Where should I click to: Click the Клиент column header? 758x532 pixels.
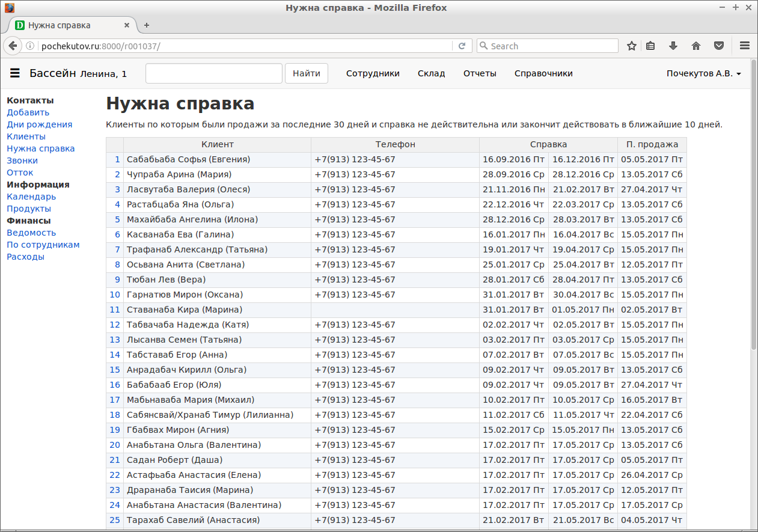[x=218, y=144]
